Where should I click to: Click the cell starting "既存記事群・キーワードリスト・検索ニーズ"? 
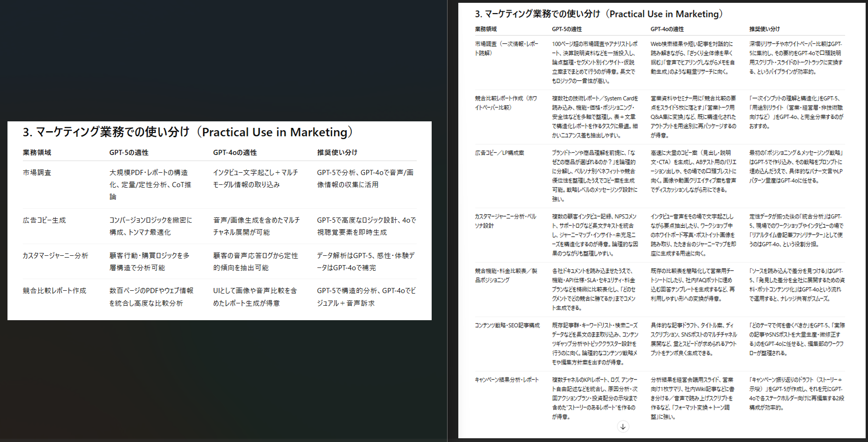point(595,344)
